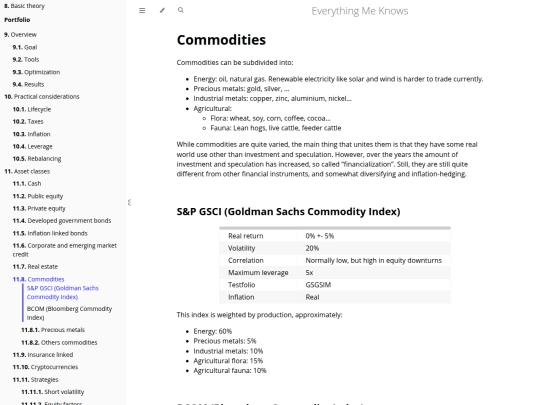Select the Flora: wheat, soy list item
The width and height of the screenshot is (540, 405).
[x=270, y=118]
